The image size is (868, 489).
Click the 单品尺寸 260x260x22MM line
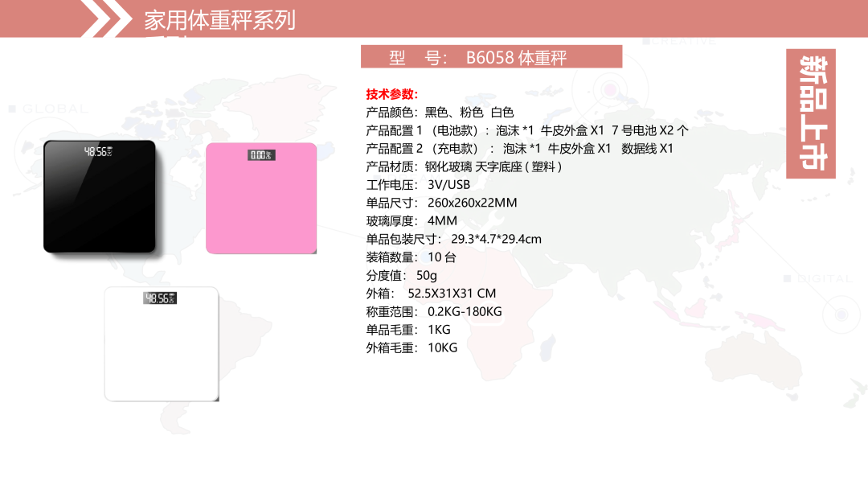[441, 203]
